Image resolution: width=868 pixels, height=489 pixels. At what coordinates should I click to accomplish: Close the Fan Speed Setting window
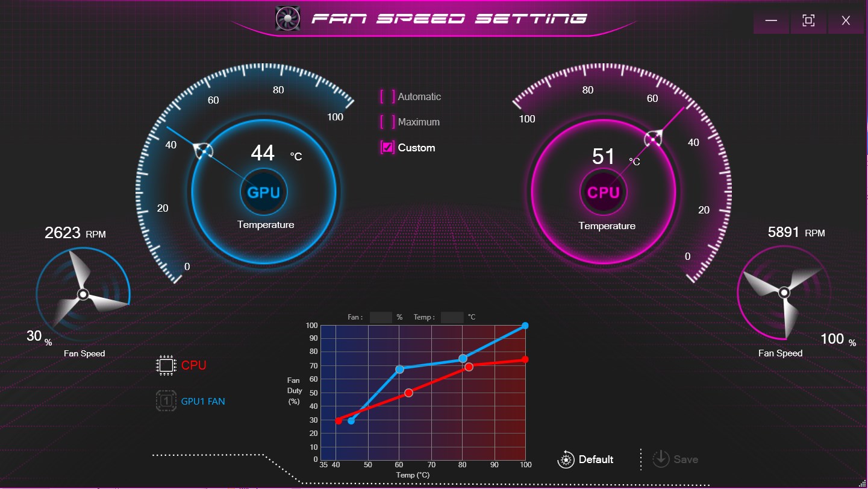point(846,21)
